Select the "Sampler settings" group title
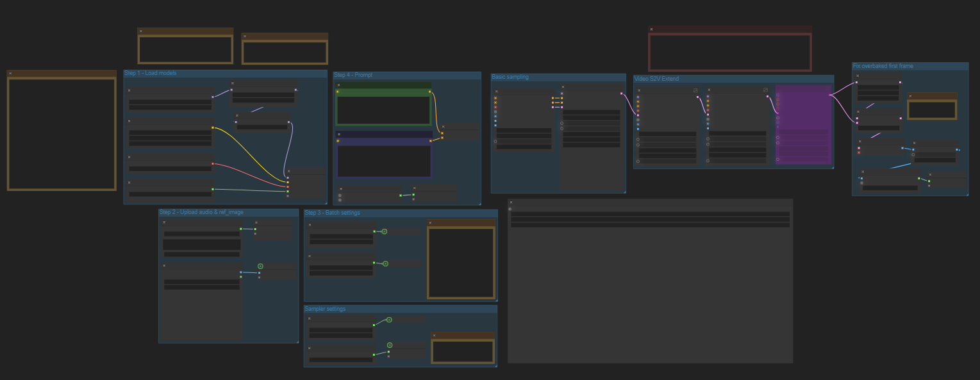 [x=325, y=309]
